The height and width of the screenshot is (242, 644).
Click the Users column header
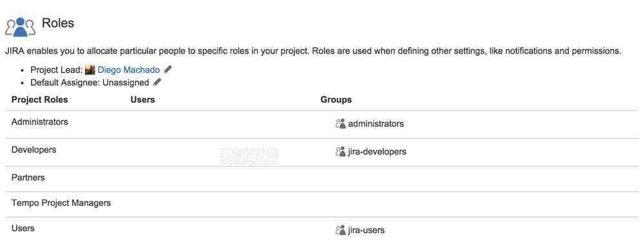pos(142,100)
